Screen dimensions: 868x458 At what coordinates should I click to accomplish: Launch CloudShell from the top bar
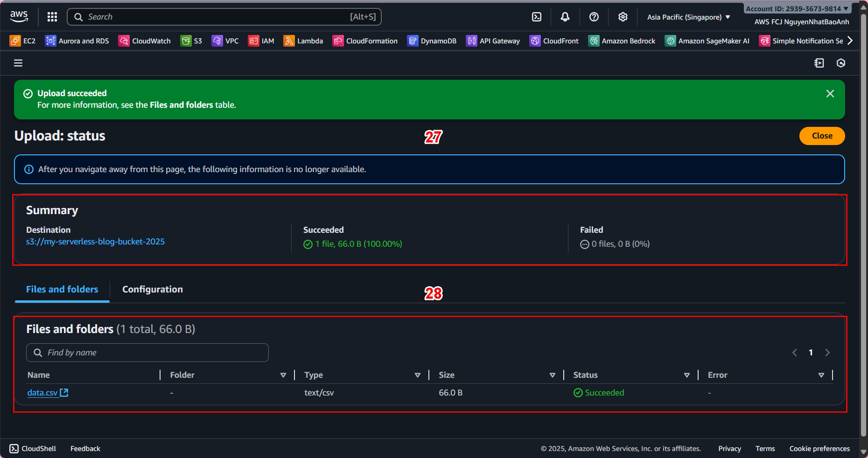click(x=537, y=17)
